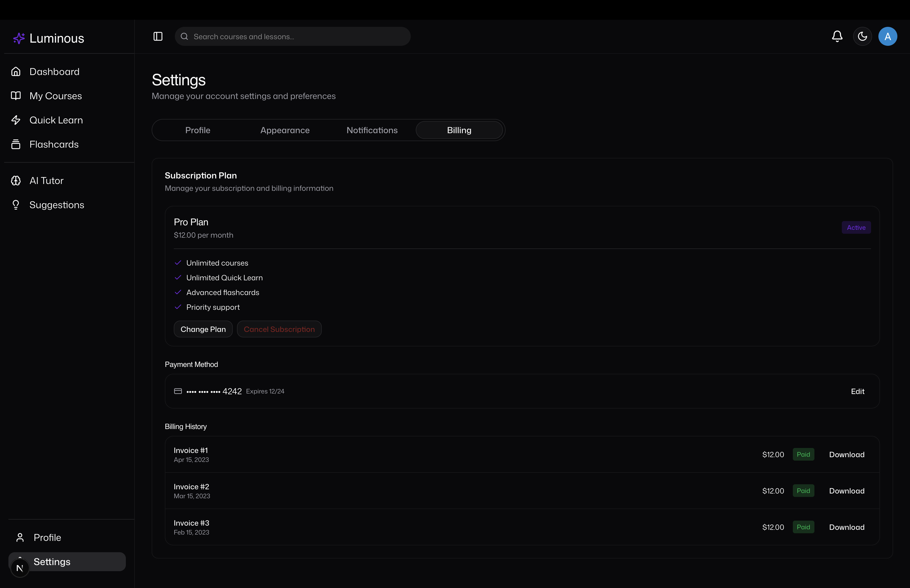This screenshot has width=910, height=588.
Task: Edit the payment method card
Action: pos(857,391)
